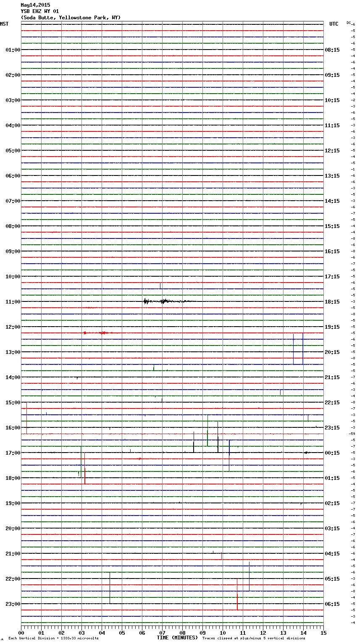Click minute tick 06 on the time axis
Image resolution: width=357 pixels, height=644 pixels.
point(142,633)
